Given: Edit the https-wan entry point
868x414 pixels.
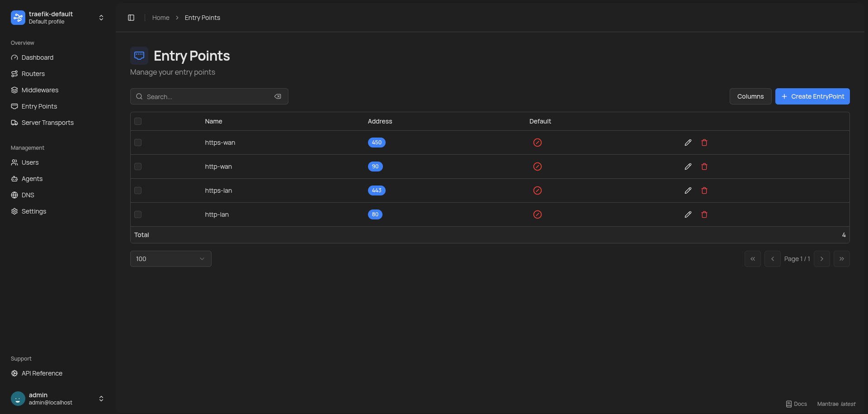Looking at the screenshot, I should (688, 143).
